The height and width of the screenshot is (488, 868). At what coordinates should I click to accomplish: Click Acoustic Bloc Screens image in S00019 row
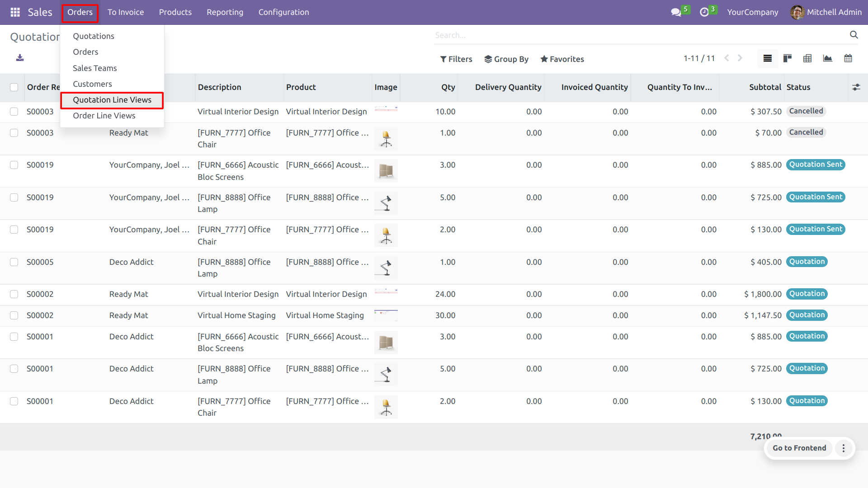(386, 171)
